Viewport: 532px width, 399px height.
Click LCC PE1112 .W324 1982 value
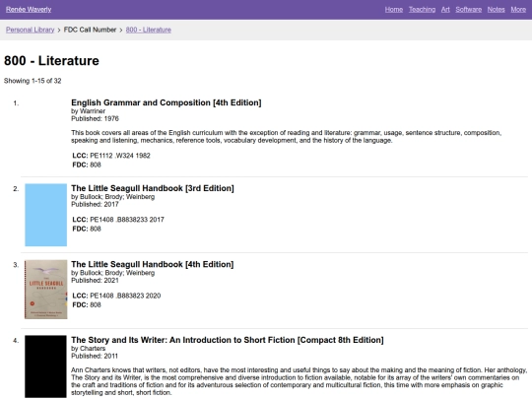pyautogui.click(x=120, y=156)
